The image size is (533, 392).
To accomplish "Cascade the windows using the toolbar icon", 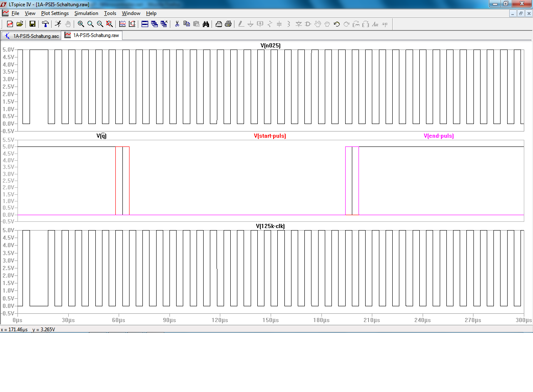I will point(154,24).
